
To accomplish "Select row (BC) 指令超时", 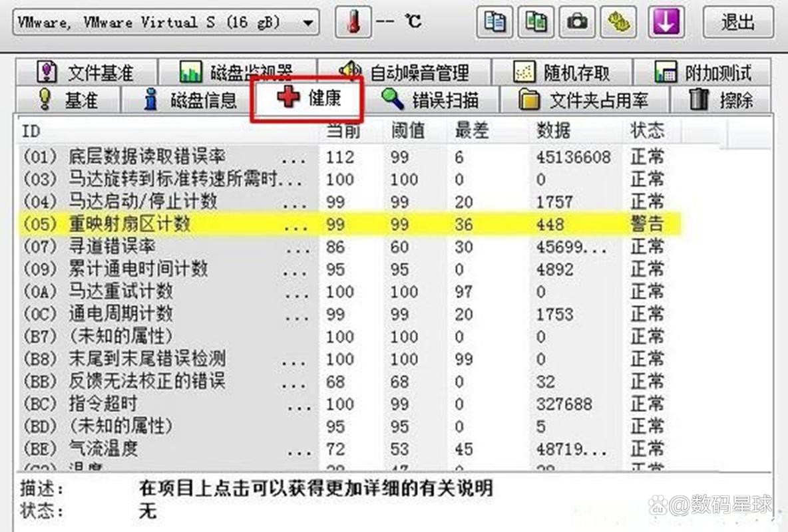I will 349,404.
